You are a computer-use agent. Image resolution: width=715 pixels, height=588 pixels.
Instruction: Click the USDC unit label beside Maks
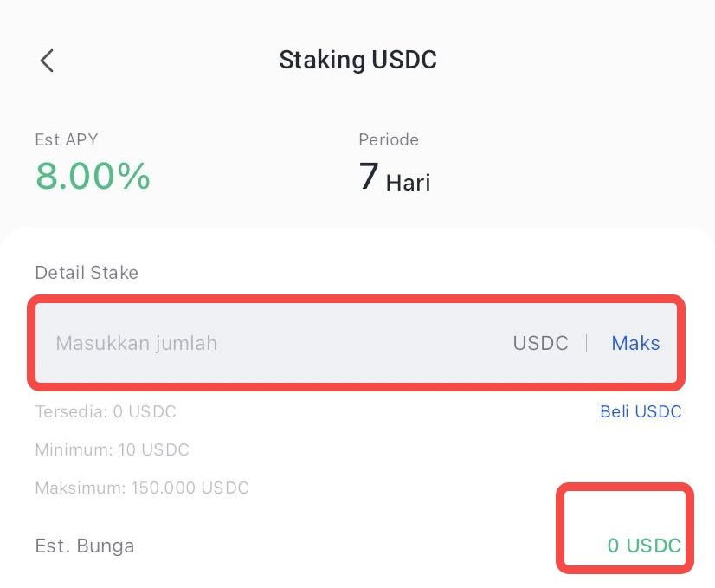tap(540, 343)
